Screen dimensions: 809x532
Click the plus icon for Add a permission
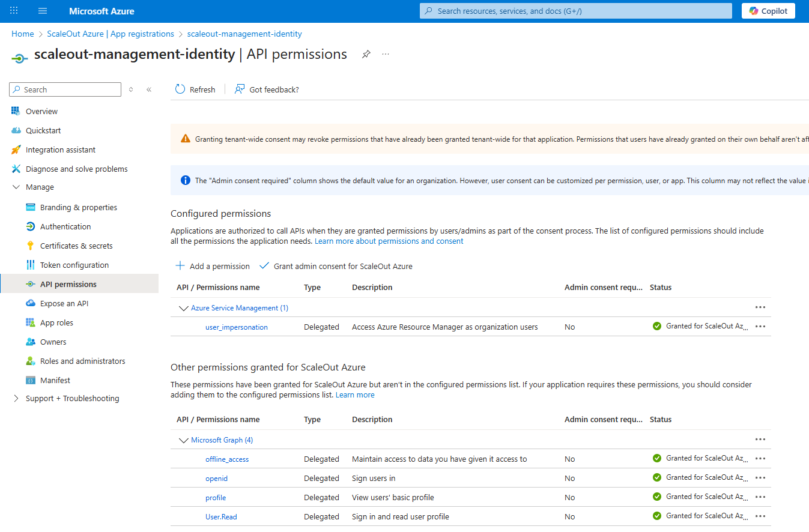[x=180, y=265]
